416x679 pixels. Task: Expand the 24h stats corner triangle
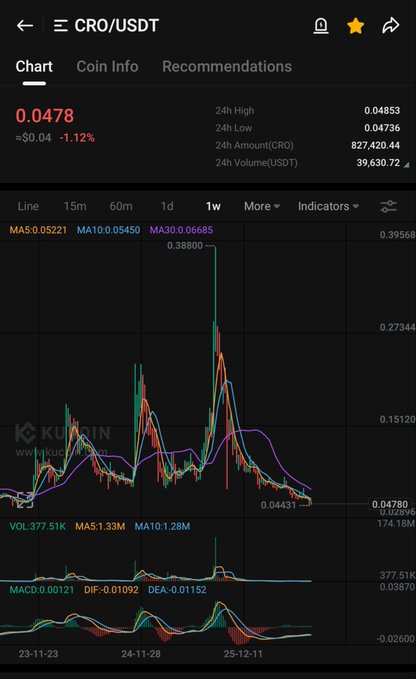(406, 165)
